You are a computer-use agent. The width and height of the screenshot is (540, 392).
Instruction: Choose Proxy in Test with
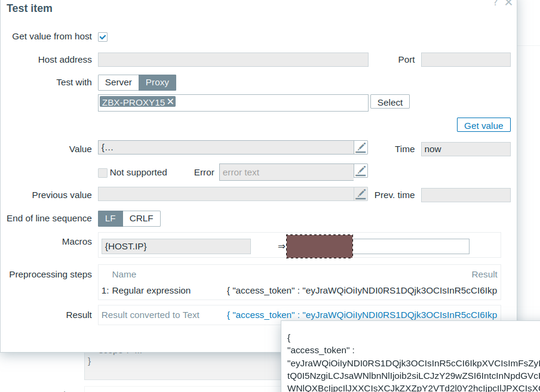coord(158,82)
